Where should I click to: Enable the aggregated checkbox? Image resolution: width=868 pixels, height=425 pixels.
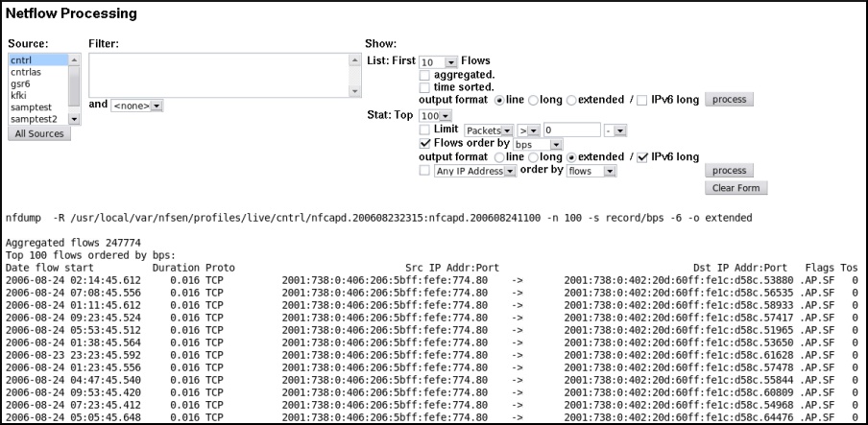425,75
